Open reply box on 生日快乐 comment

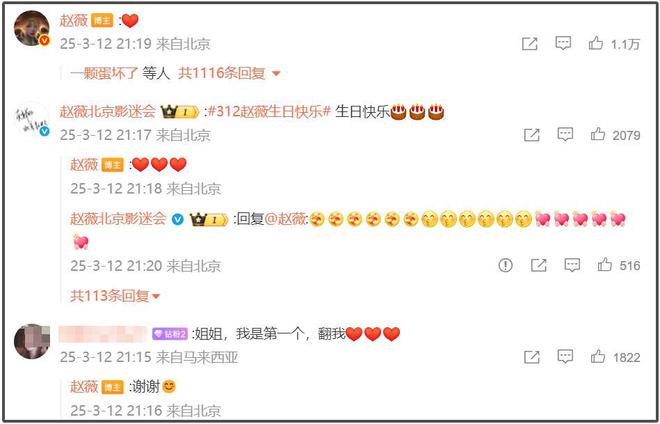(565, 134)
